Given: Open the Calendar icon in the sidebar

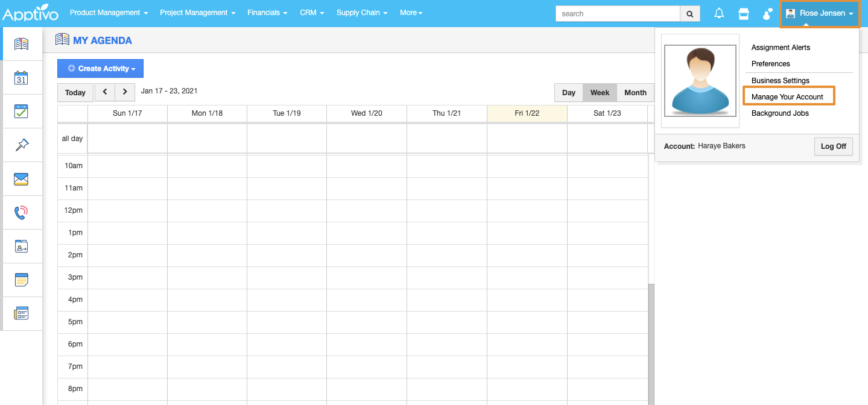Looking at the screenshot, I should point(21,78).
